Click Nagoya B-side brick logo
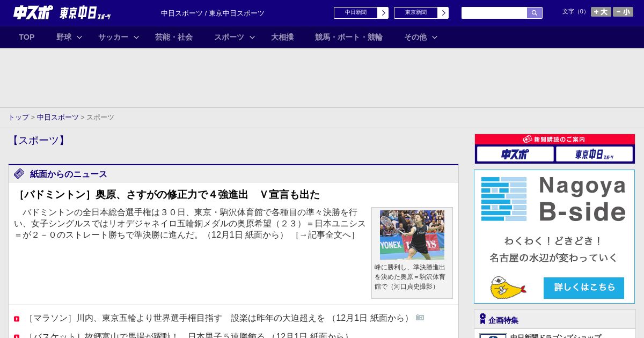This screenshot has height=338, width=644. pos(504,199)
